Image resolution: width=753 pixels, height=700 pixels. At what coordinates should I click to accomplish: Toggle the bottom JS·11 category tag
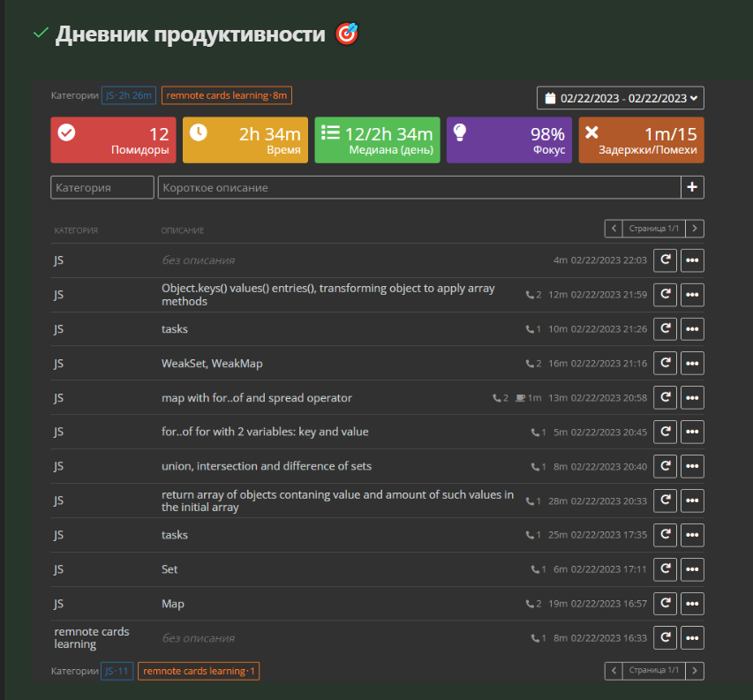117,671
